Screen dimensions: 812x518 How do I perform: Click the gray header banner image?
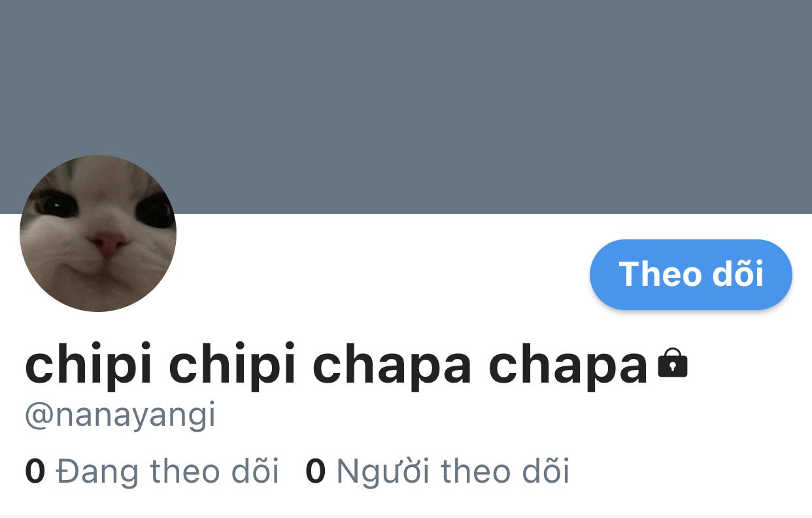pyautogui.click(x=406, y=107)
